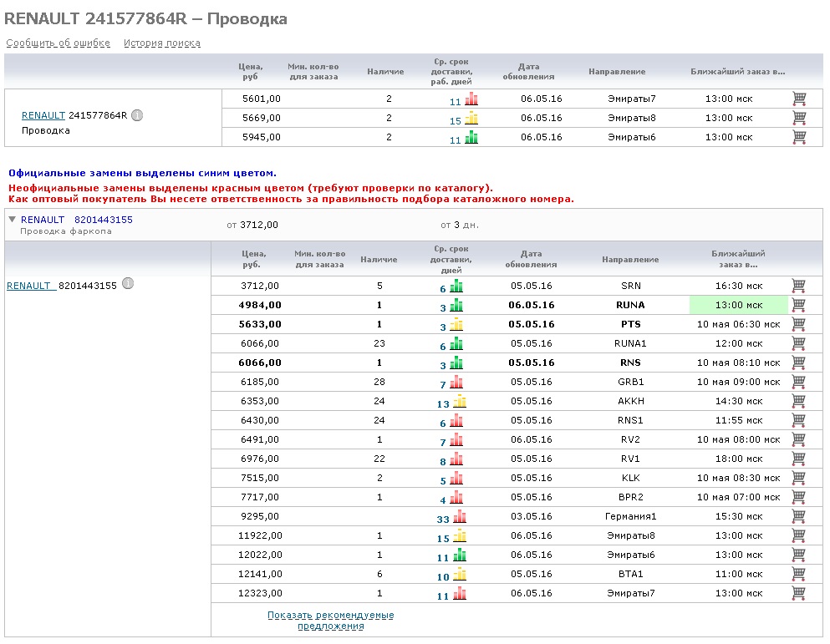830x644 pixels.
Task: Click the "10 мая 06:30 мск" order time
Action: (738, 324)
